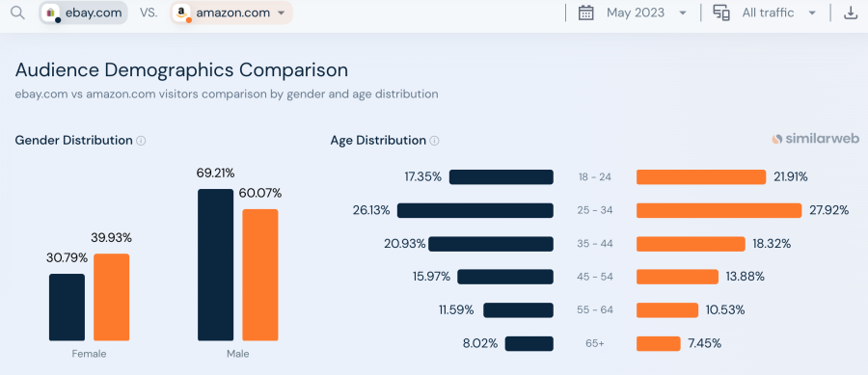Open the May 2023 date dropdown

[x=646, y=13]
